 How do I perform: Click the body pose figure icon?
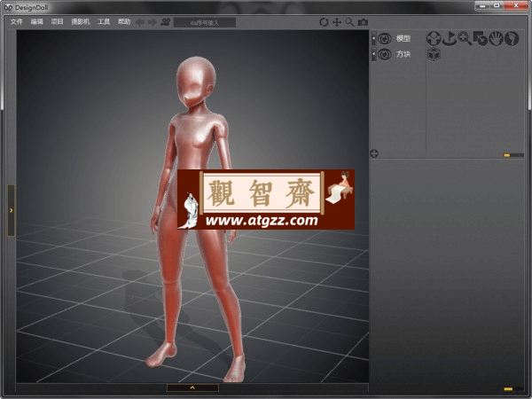pos(434,38)
